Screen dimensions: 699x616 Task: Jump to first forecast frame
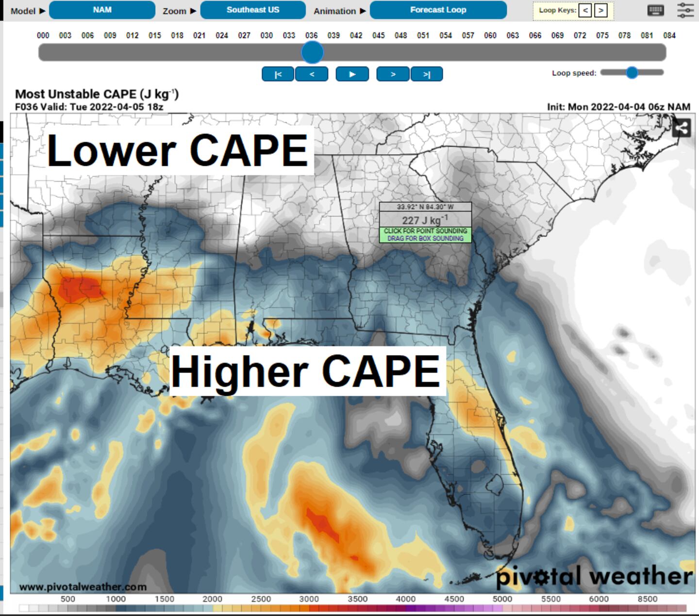278,74
